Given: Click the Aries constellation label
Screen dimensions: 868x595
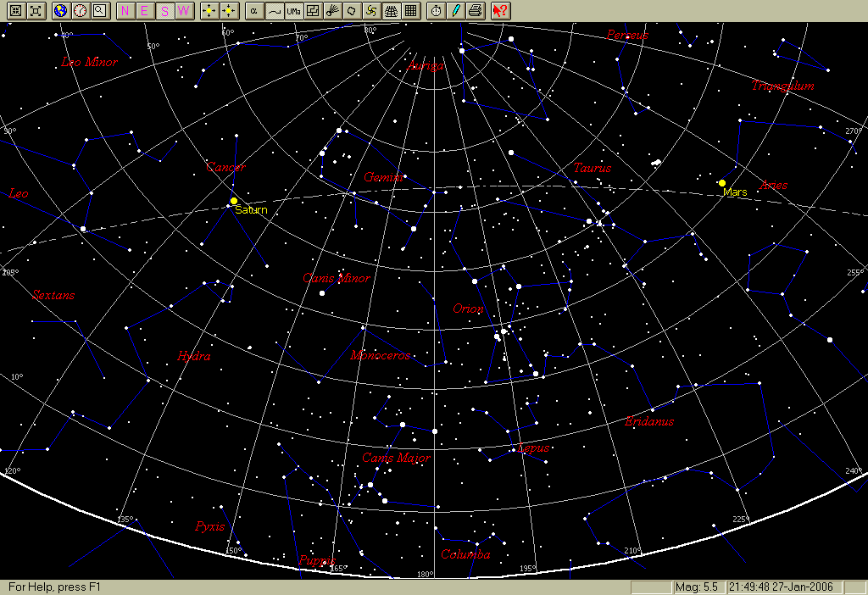Looking at the screenshot, I should [773, 185].
